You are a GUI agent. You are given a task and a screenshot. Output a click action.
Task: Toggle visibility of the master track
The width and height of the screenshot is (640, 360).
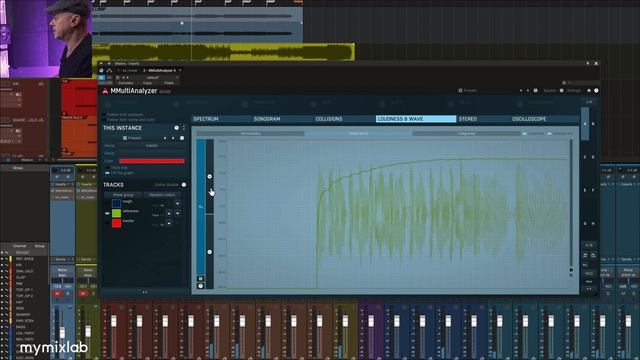pyautogui.click(x=107, y=223)
